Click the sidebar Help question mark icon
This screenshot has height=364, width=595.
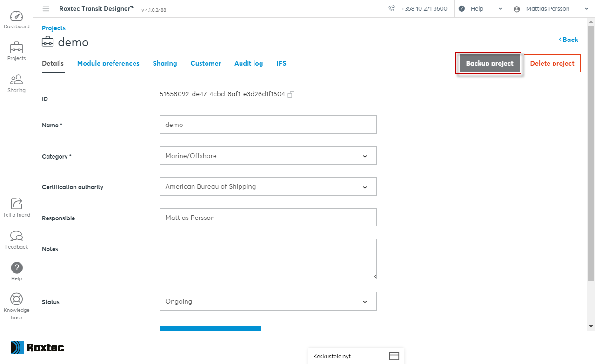pyautogui.click(x=16, y=268)
